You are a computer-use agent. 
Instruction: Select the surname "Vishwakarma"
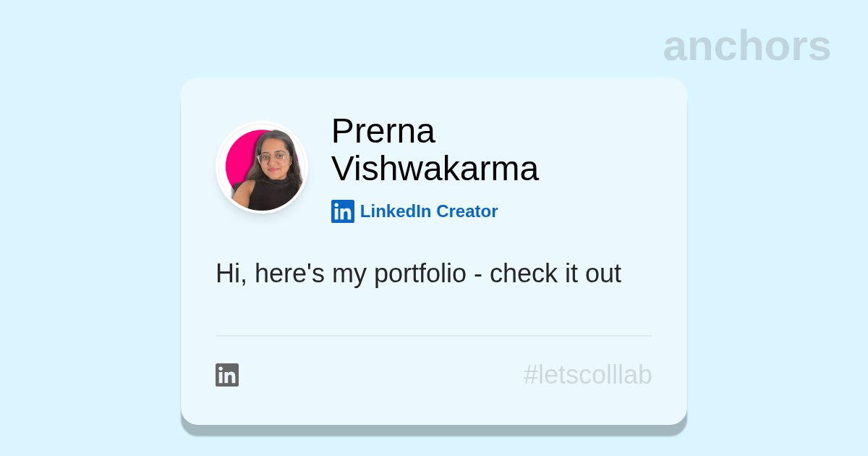pyautogui.click(x=435, y=169)
